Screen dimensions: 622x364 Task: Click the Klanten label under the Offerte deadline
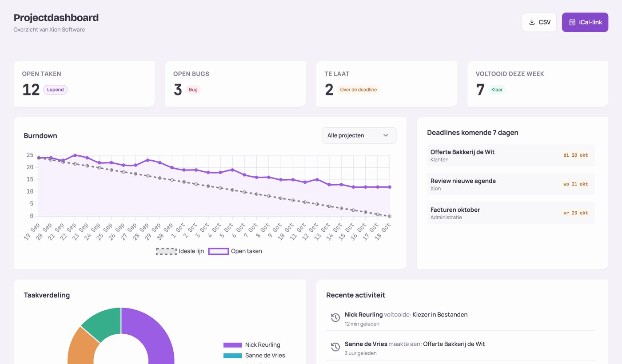(439, 160)
